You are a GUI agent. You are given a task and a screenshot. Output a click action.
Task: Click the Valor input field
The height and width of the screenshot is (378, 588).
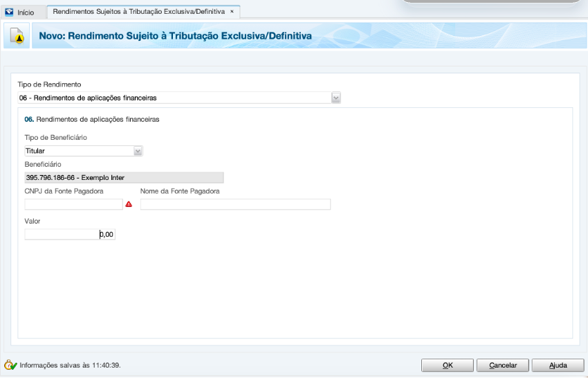click(x=70, y=234)
